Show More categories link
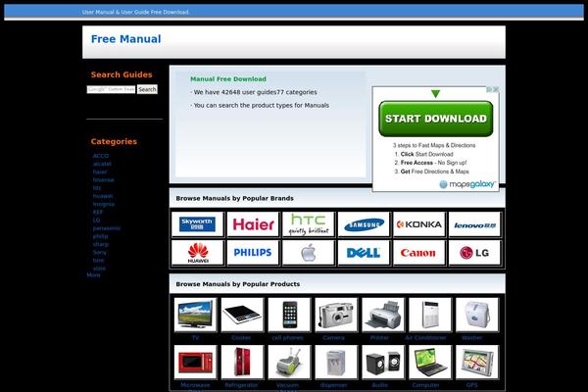 pyautogui.click(x=93, y=275)
